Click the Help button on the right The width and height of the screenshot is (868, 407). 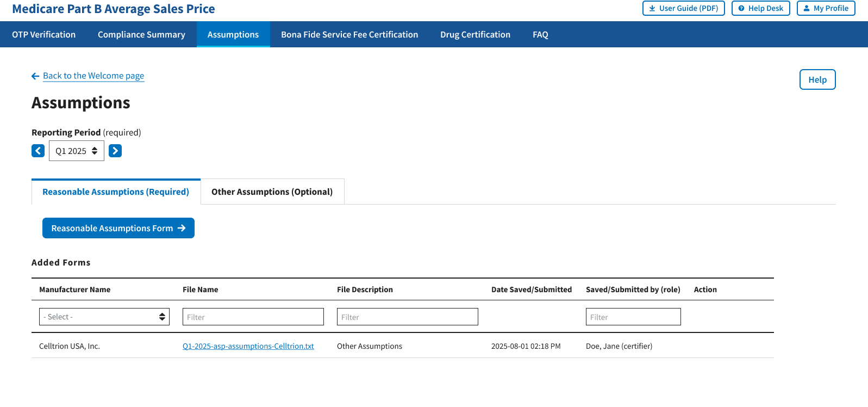pos(817,79)
